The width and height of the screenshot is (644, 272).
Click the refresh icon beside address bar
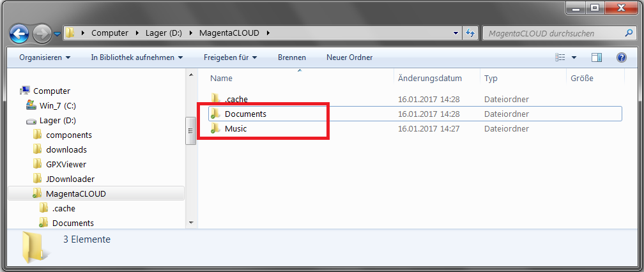coord(470,33)
